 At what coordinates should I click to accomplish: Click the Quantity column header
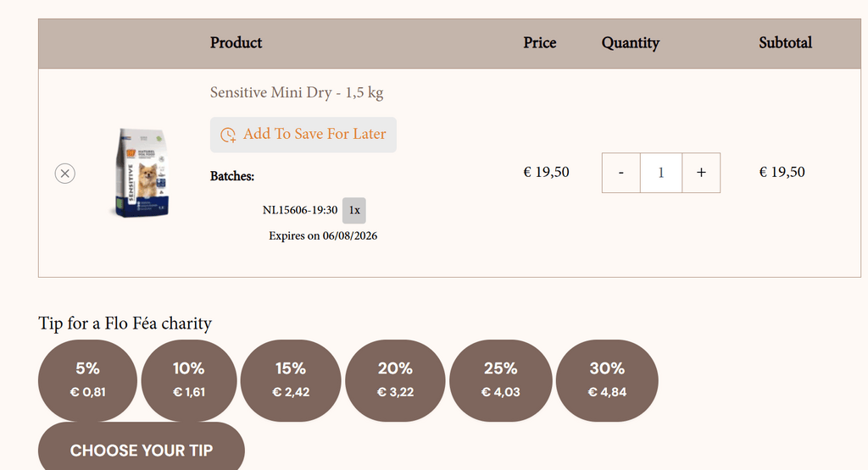point(631,43)
